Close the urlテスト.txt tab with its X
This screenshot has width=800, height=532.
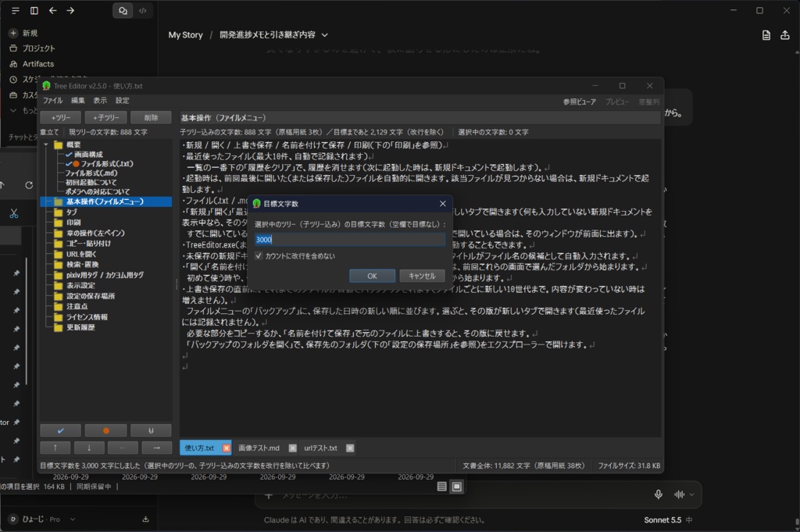click(x=350, y=448)
